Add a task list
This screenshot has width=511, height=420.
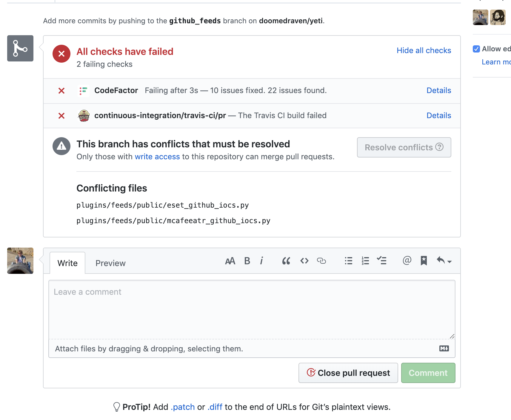pos(382,261)
